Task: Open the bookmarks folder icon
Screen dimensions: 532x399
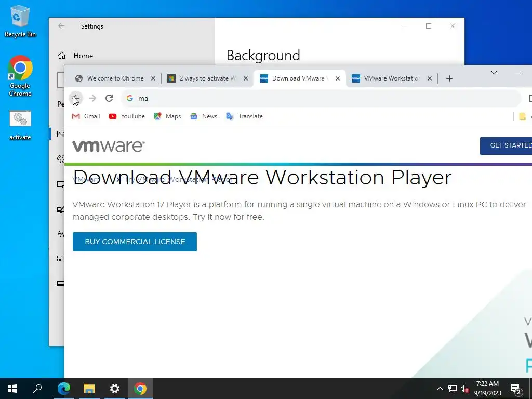Action: 523,116
